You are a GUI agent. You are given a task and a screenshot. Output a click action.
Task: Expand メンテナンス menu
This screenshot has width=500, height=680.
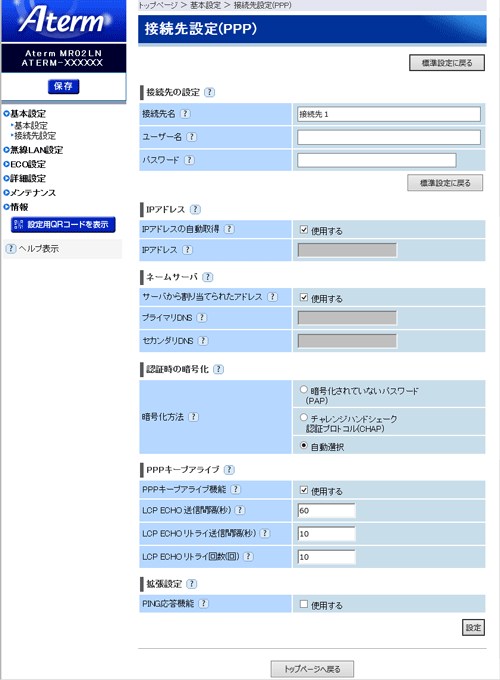(29, 193)
